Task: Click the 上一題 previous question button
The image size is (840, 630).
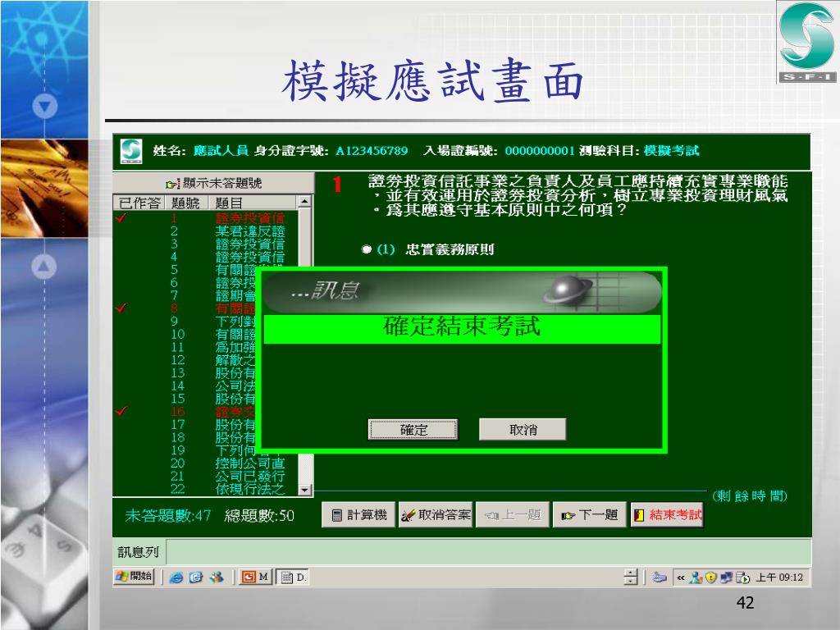Action: tap(513, 515)
